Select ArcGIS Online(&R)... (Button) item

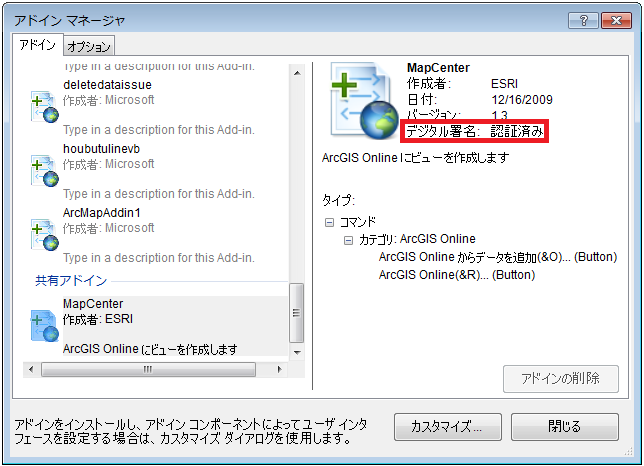pyautogui.click(x=457, y=275)
